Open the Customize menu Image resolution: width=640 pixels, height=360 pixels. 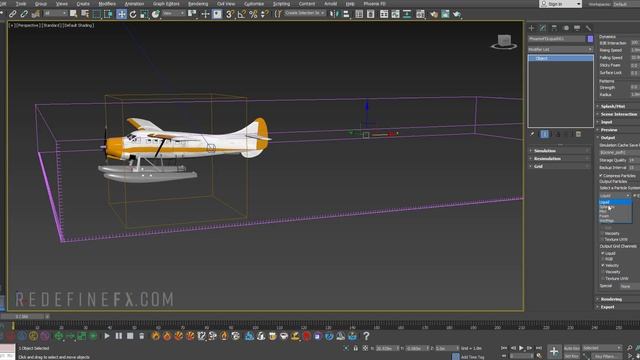pos(254,4)
